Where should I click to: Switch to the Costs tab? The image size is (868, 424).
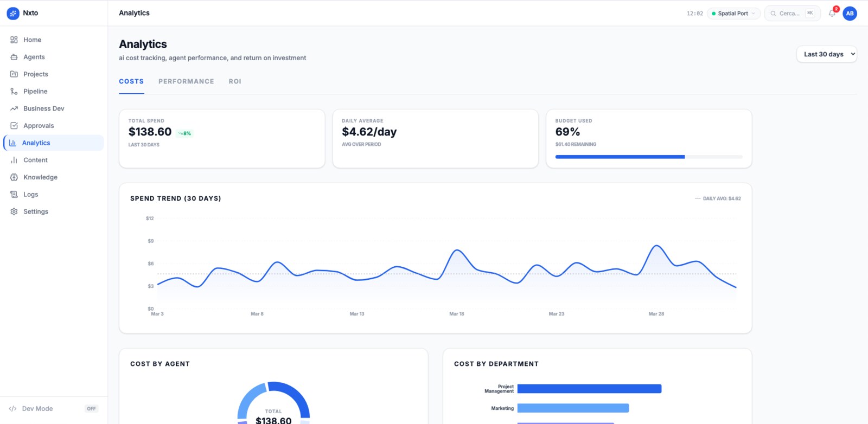pos(131,81)
